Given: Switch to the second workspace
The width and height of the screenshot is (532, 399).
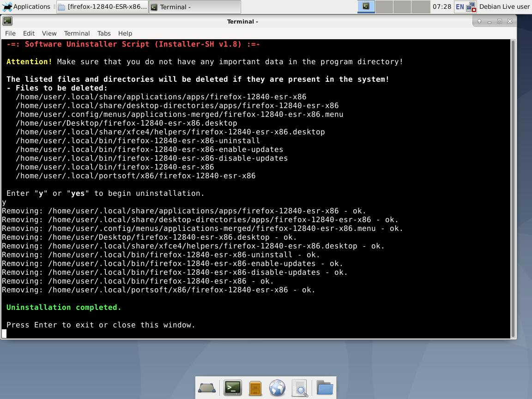Looking at the screenshot, I should (384, 6).
